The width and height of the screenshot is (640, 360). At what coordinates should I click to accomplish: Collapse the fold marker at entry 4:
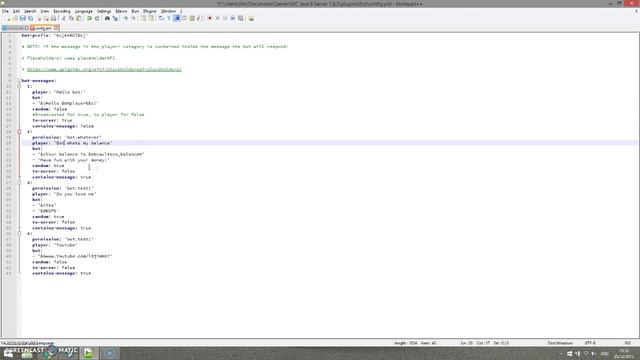[19, 233]
